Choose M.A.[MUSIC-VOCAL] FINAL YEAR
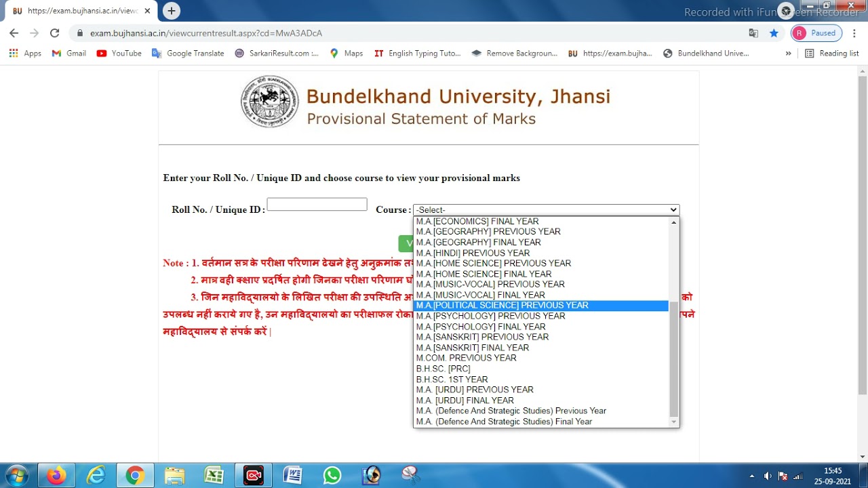868x488 pixels. (x=541, y=295)
